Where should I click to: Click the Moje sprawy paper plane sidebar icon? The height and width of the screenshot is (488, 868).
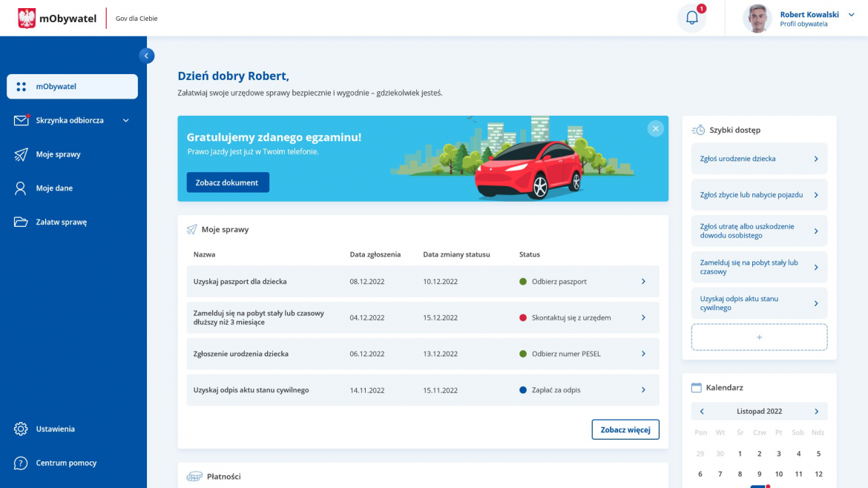[x=21, y=154]
